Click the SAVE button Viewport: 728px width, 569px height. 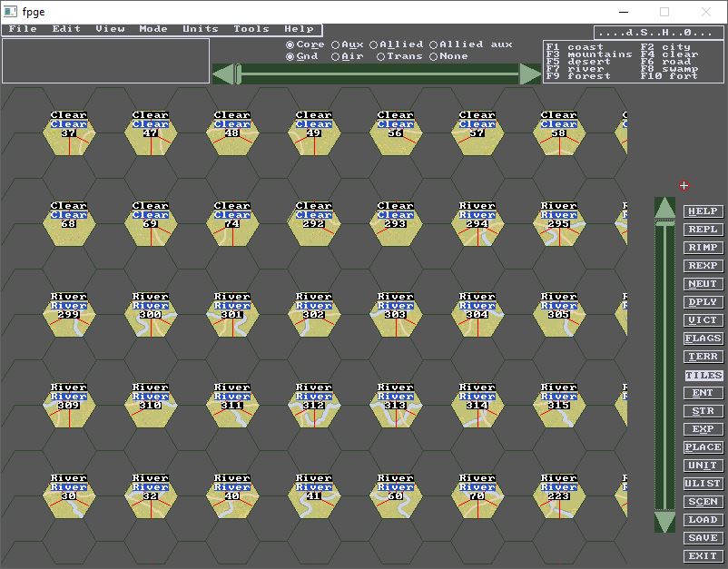point(703,538)
